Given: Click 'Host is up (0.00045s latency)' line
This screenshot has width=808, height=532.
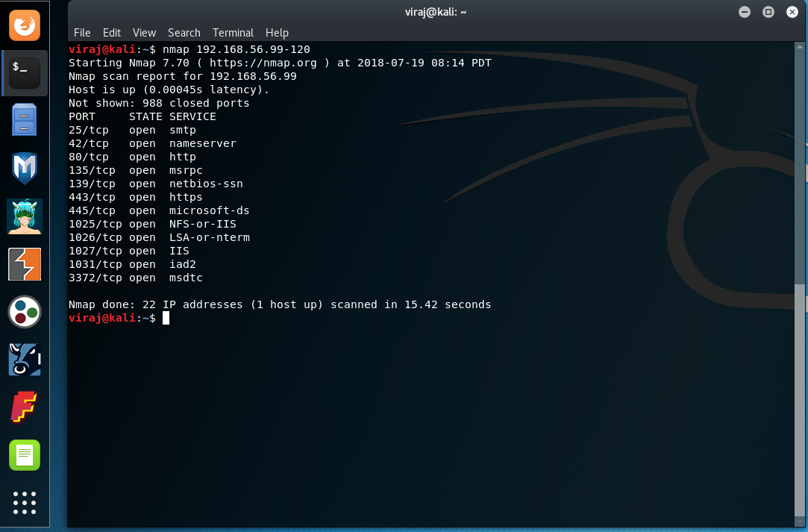Looking at the screenshot, I should (x=169, y=90).
